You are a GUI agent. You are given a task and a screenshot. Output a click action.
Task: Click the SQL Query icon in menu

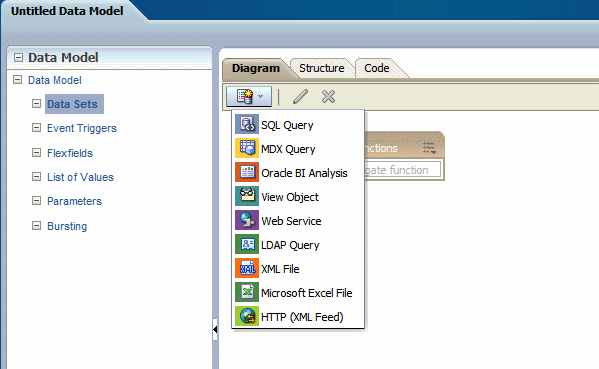[x=247, y=125]
